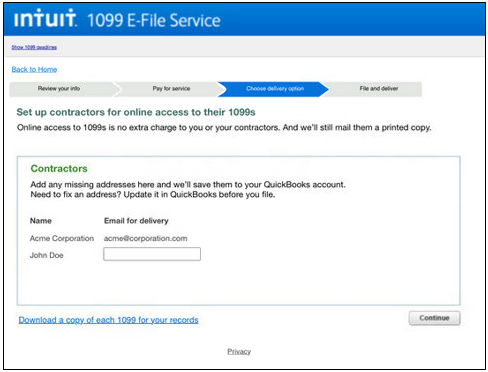This screenshot has width=488, height=372.
Task: Select the Choose delivery option step
Action: pos(274,89)
